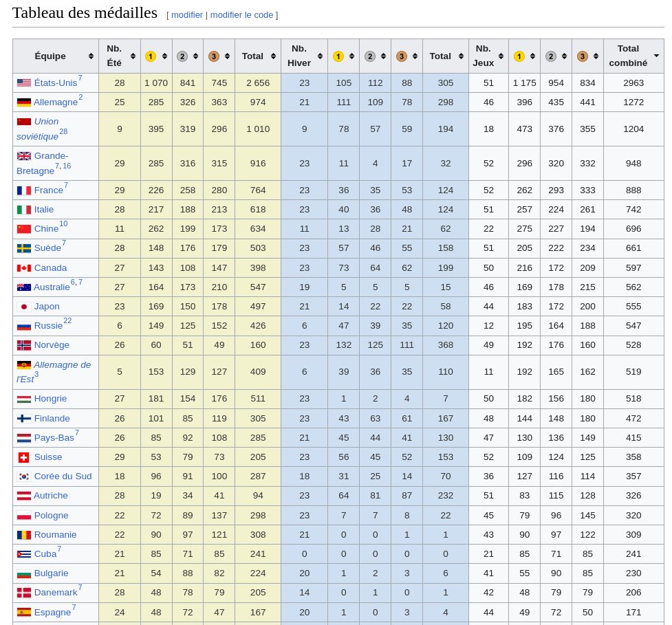Open the Allemagne de l'Est link
672x625 pixels.
(62, 365)
